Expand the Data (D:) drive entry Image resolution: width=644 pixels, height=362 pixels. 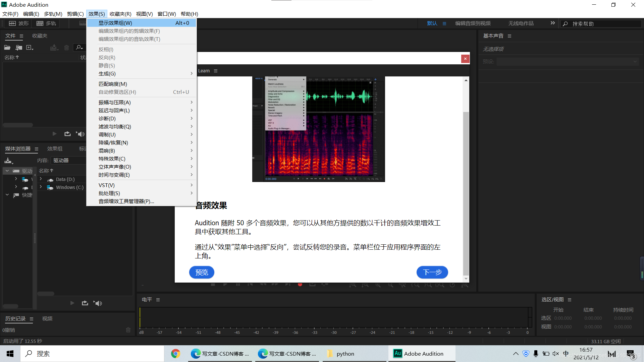click(x=41, y=179)
